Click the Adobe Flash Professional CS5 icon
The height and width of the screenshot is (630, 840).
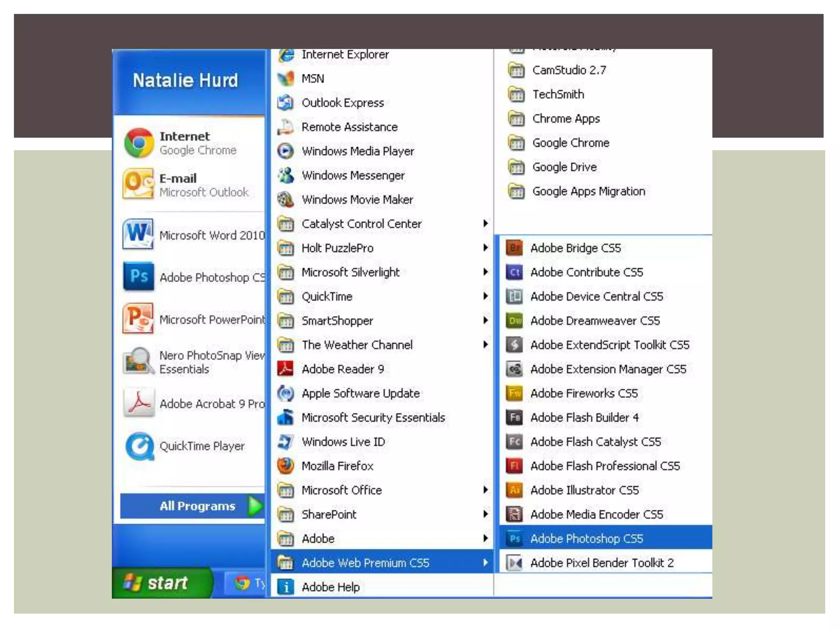coord(514,466)
